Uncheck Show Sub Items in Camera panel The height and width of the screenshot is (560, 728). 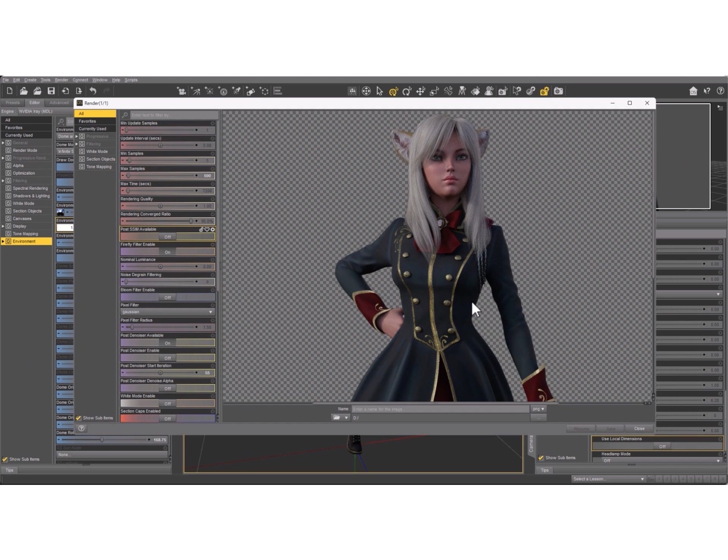click(542, 458)
